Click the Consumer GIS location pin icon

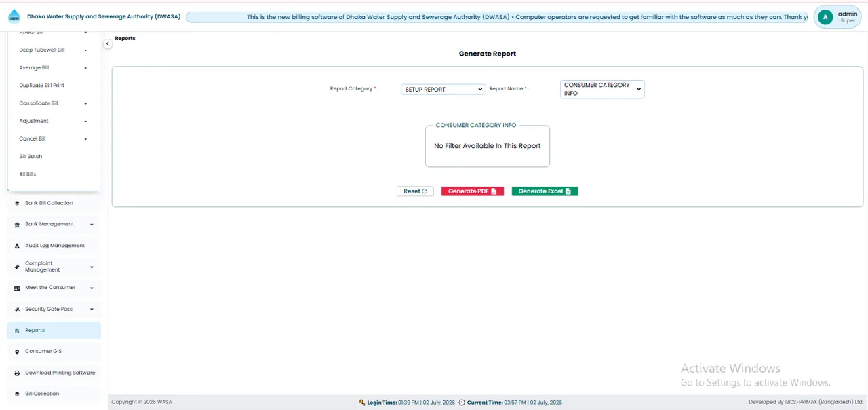[x=18, y=352]
